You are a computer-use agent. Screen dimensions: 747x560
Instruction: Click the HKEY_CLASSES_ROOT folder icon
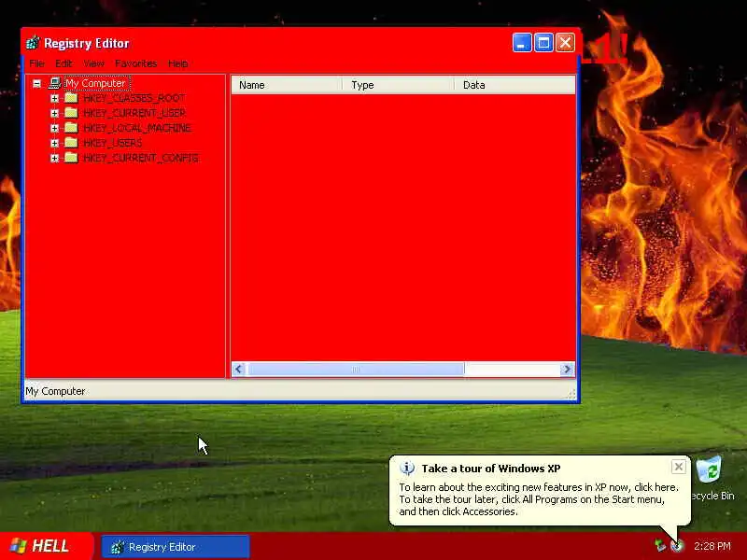pos(71,98)
